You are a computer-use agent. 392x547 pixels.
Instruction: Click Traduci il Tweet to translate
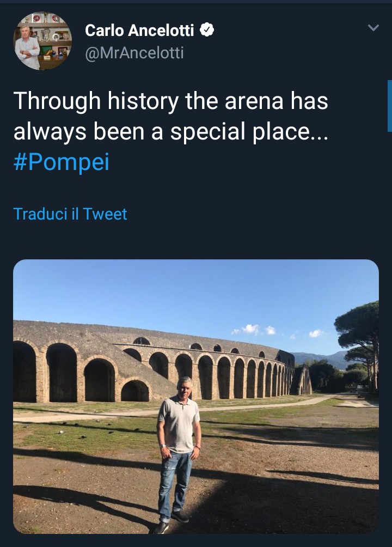[x=70, y=214]
